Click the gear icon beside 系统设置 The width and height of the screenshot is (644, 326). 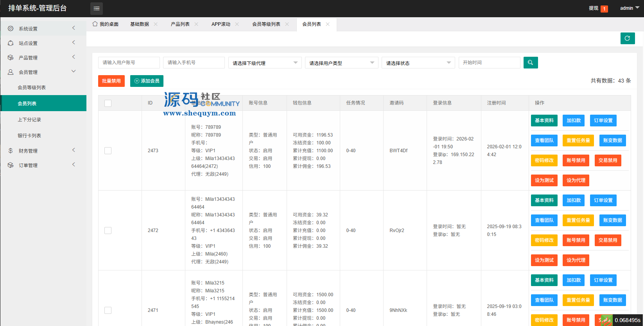pyautogui.click(x=11, y=29)
